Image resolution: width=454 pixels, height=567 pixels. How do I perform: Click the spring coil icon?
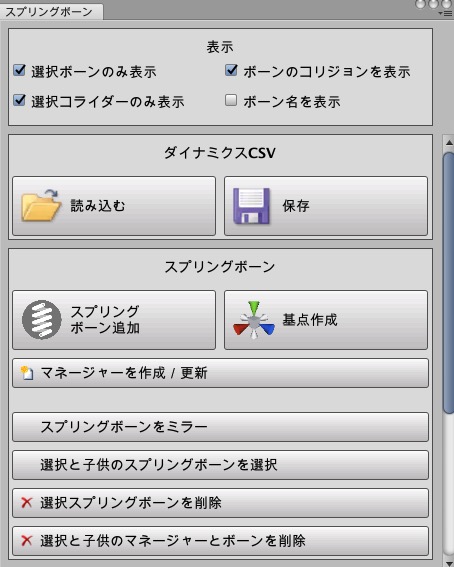point(42,320)
